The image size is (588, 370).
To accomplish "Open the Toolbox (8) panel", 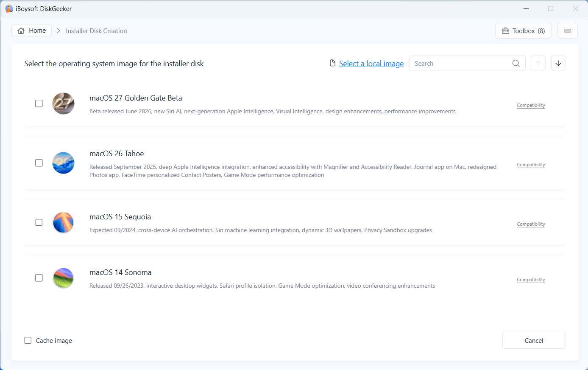I will coord(524,31).
